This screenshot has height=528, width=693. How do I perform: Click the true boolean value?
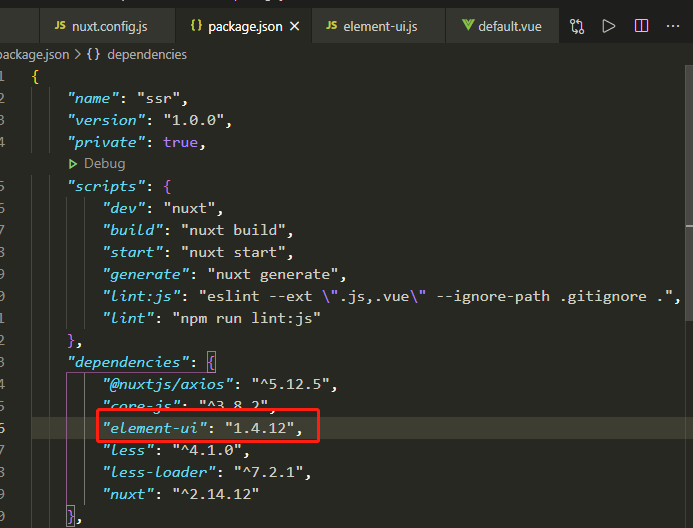point(180,142)
